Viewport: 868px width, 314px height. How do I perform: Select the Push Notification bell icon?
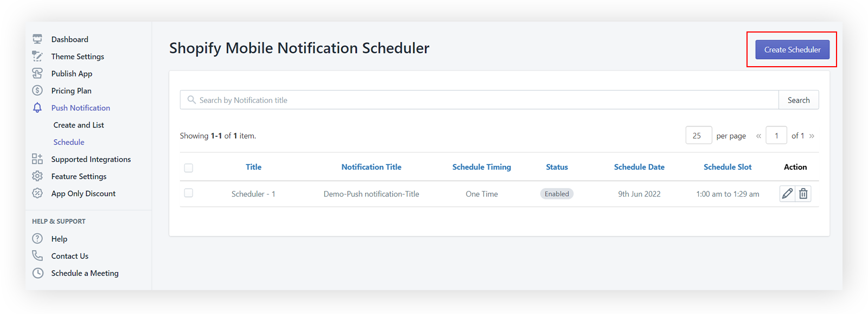coord(37,107)
